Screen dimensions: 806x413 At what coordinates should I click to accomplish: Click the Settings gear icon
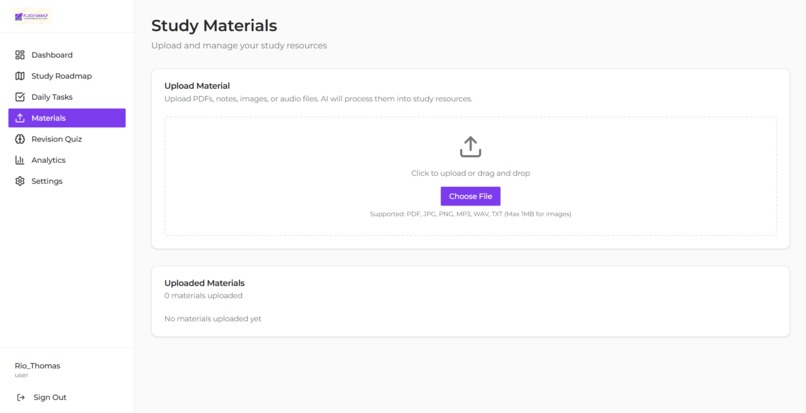click(20, 181)
